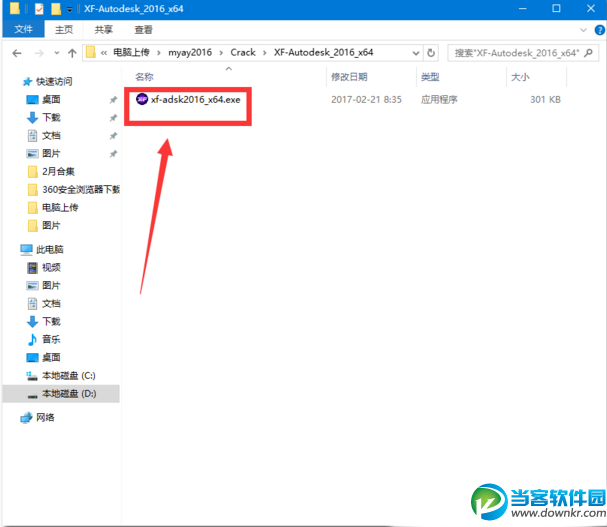This screenshot has height=527, width=607.
Task: Minimize the Explorer window
Action: click(523, 8)
